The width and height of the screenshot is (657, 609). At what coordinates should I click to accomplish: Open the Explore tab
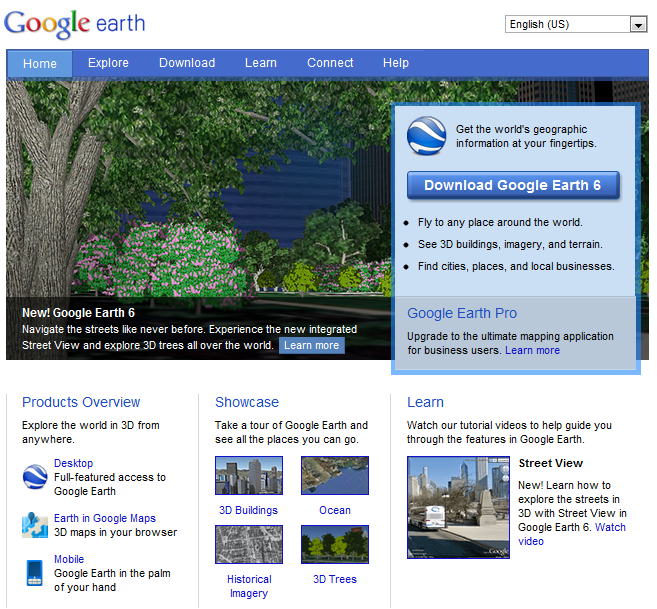click(x=108, y=63)
